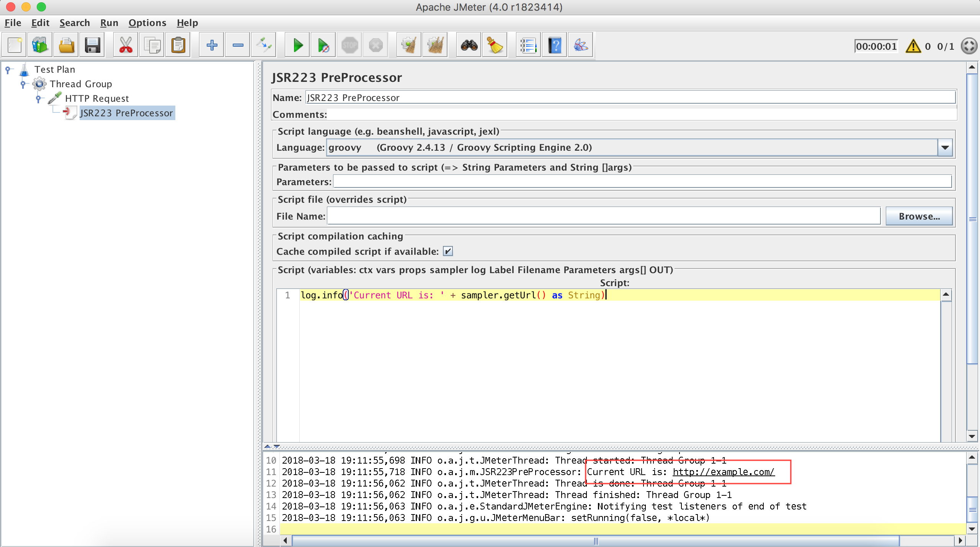
Task: Click the Clear All broom icon
Action: [435, 46]
